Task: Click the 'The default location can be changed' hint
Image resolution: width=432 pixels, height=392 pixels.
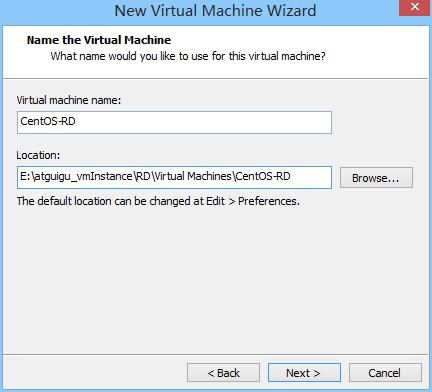Action: 158,201
